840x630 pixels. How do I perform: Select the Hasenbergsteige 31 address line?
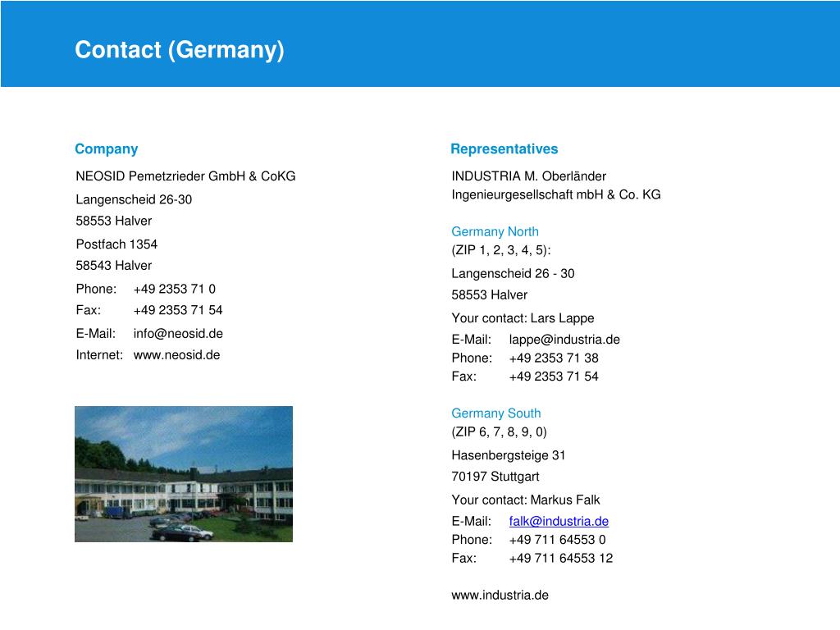pos(509,455)
